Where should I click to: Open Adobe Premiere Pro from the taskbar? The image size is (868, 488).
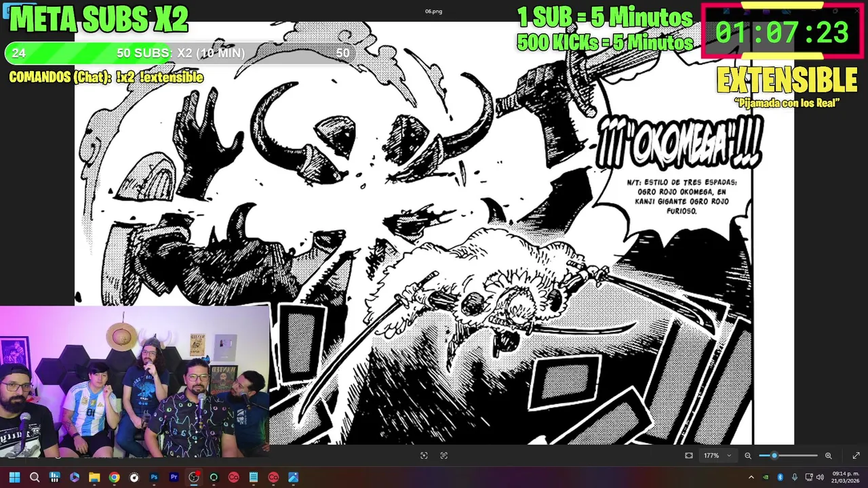174,477
